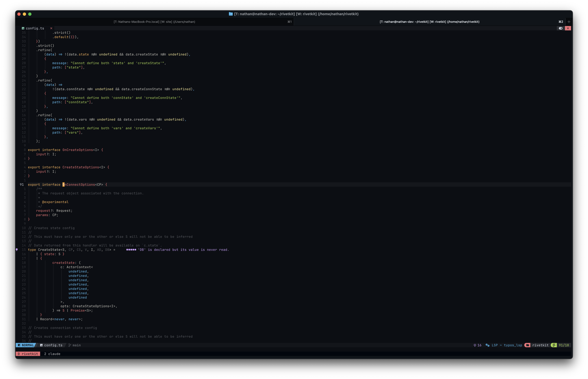Click the OnConnectOptions interface name
The width and height of the screenshot is (588, 379).
click(79, 185)
